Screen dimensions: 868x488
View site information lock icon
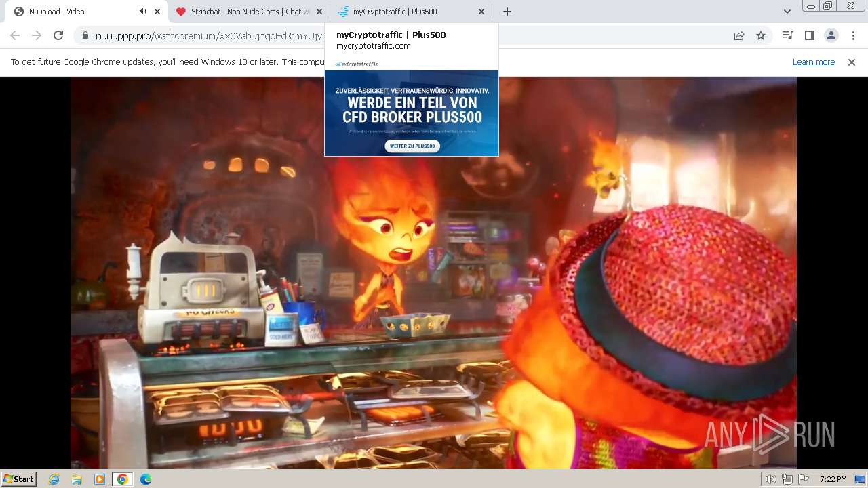click(x=85, y=36)
